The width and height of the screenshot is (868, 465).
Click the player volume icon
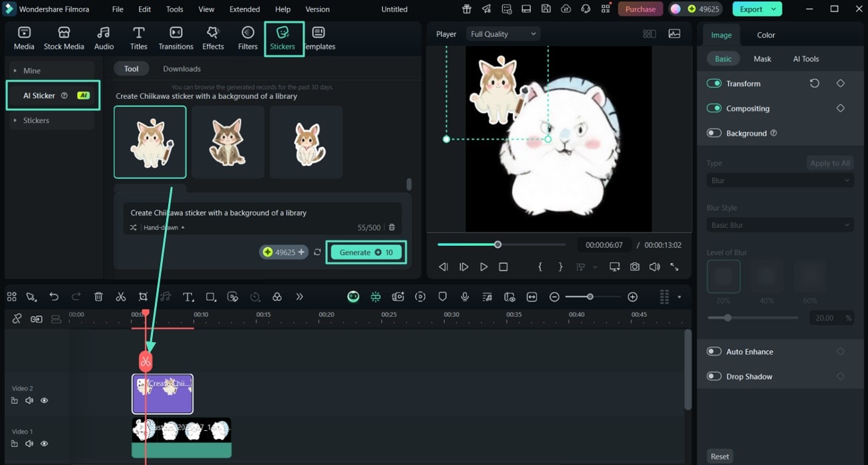coord(654,267)
